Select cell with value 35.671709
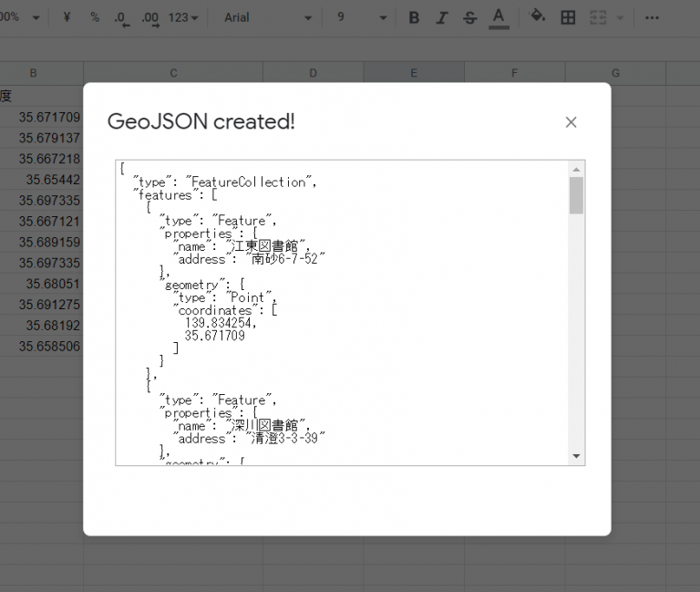 [41, 117]
